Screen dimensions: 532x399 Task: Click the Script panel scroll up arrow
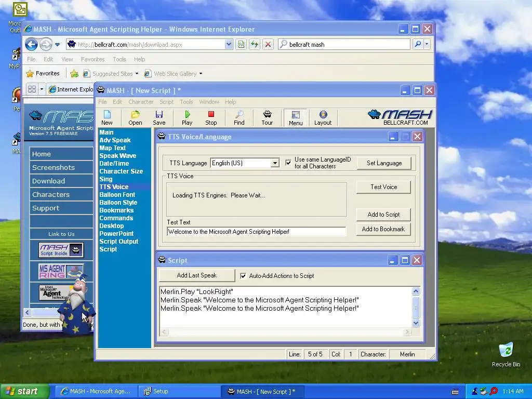point(416,291)
